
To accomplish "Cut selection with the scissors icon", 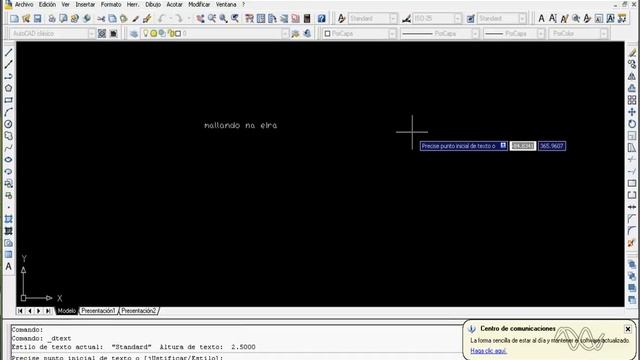I will (x=101, y=18).
